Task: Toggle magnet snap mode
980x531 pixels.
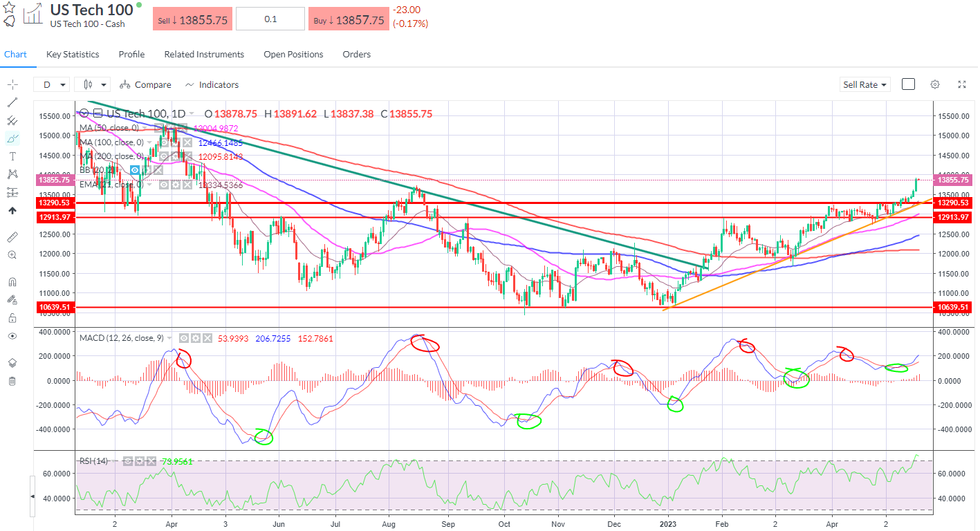Action: tap(12, 282)
